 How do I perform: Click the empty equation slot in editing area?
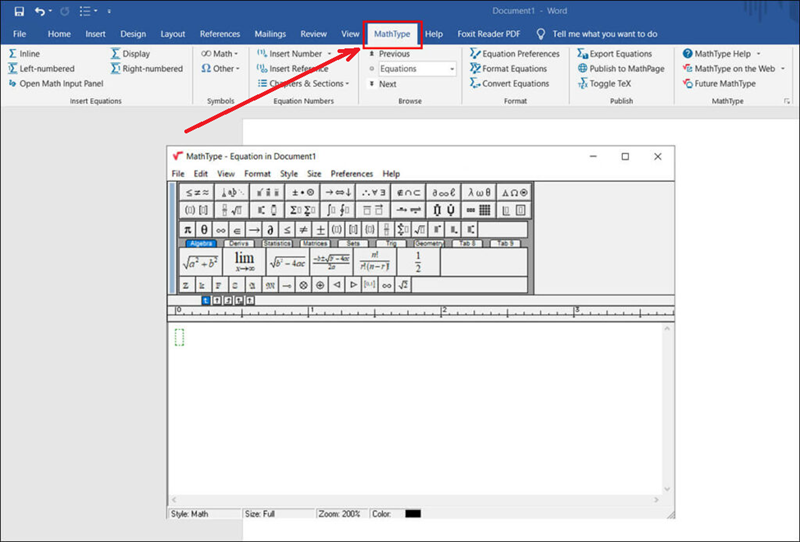click(179, 337)
